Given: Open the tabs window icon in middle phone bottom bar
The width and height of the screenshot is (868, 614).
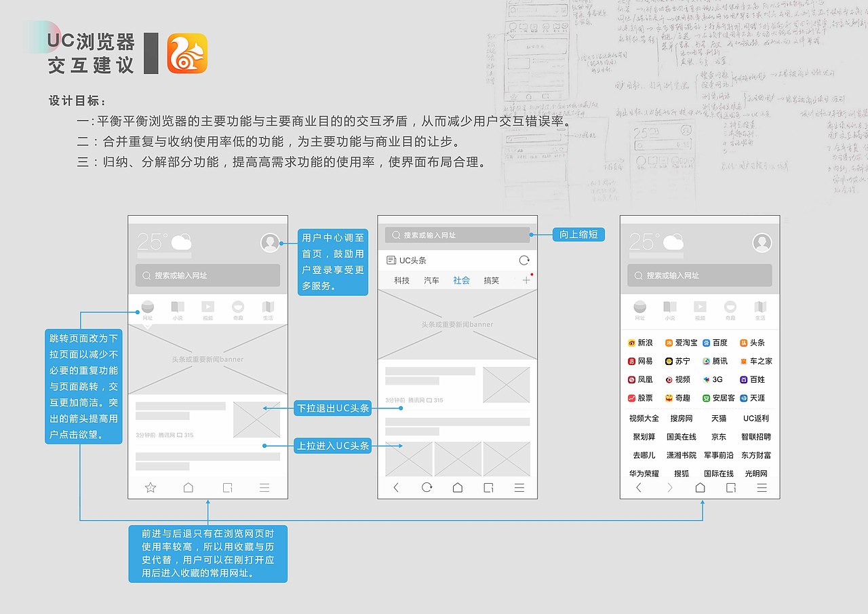Looking at the screenshot, I should coord(488,487).
